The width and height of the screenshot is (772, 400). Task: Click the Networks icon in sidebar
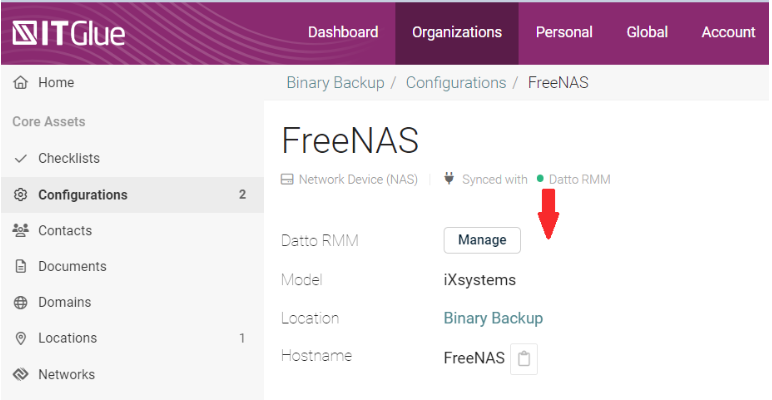20,374
